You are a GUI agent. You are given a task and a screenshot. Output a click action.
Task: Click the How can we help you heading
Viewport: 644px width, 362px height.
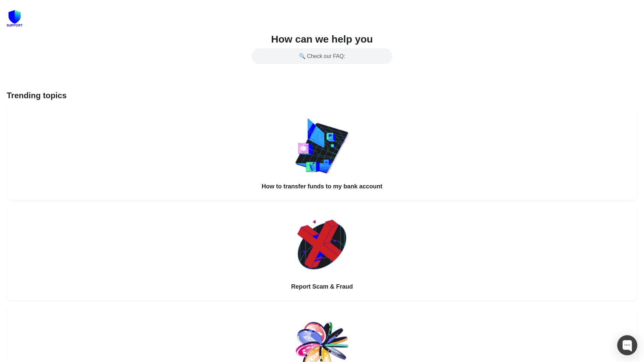pyautogui.click(x=322, y=39)
